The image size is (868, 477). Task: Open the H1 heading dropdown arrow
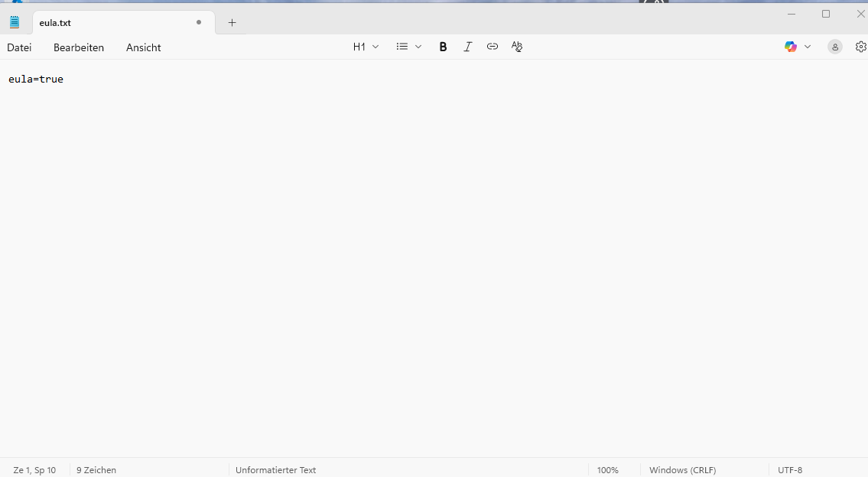[x=375, y=47]
